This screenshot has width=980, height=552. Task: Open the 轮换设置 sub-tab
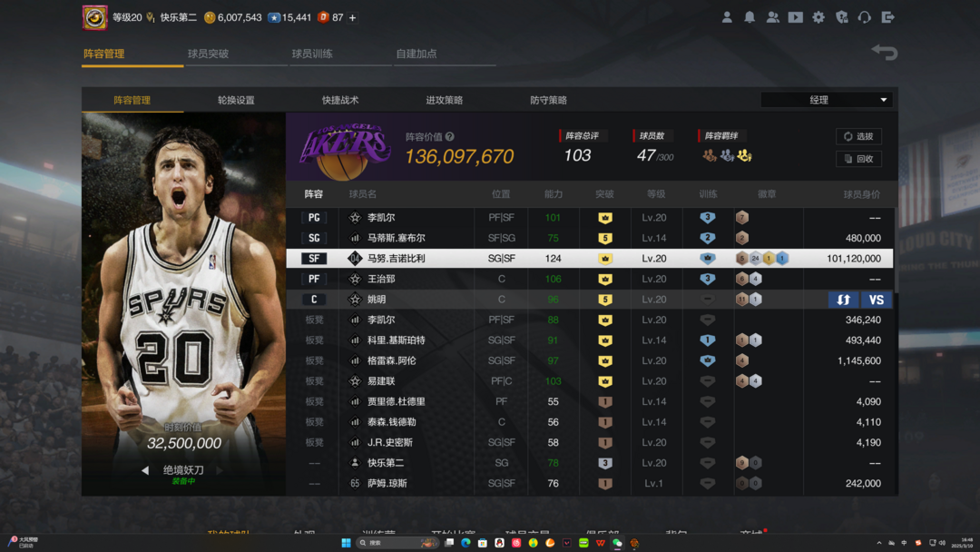236,100
